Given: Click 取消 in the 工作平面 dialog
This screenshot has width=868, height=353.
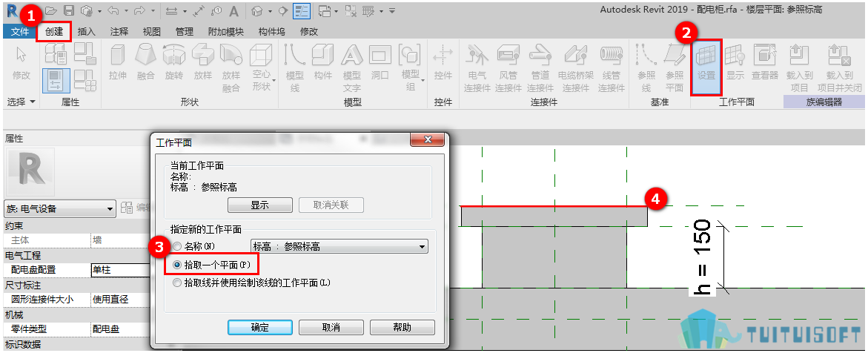Looking at the screenshot, I should 331,327.
